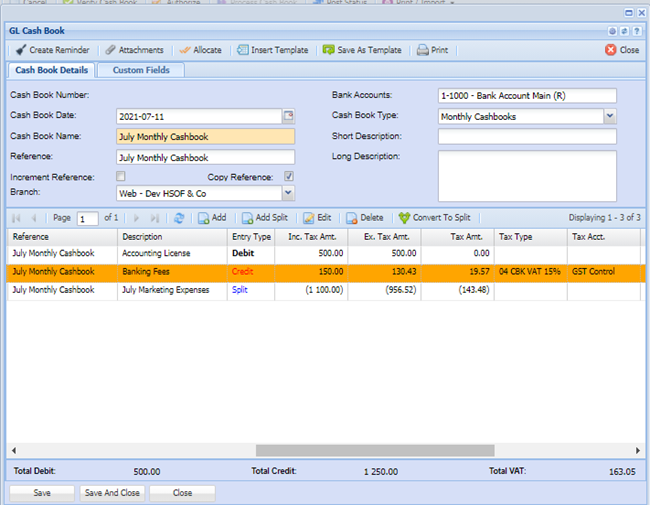Viewport: 650px width, 505px height.
Task: Click the Save And Close button
Action: point(112,493)
